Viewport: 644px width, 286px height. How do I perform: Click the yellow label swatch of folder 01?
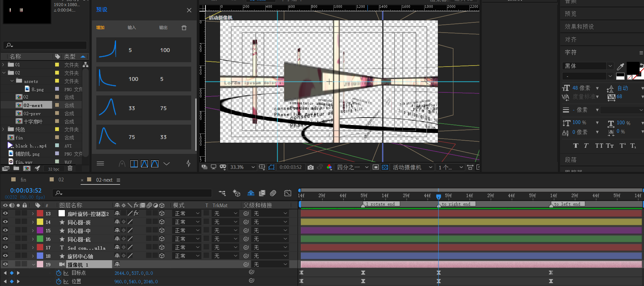pos(57,65)
